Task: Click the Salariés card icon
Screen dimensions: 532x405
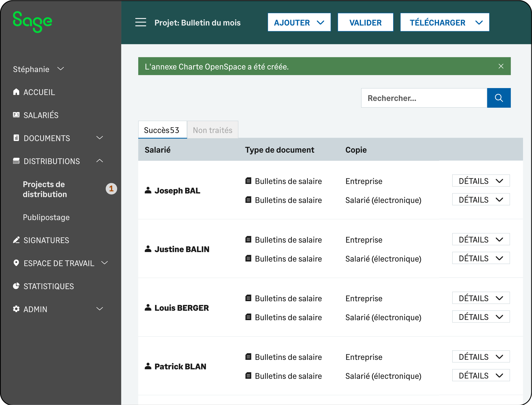Action: (x=16, y=115)
